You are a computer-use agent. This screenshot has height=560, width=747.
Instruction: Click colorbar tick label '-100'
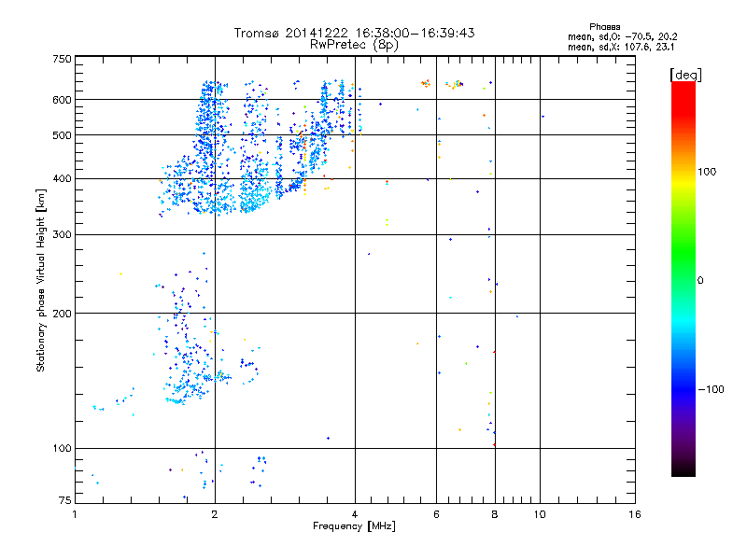click(711, 389)
